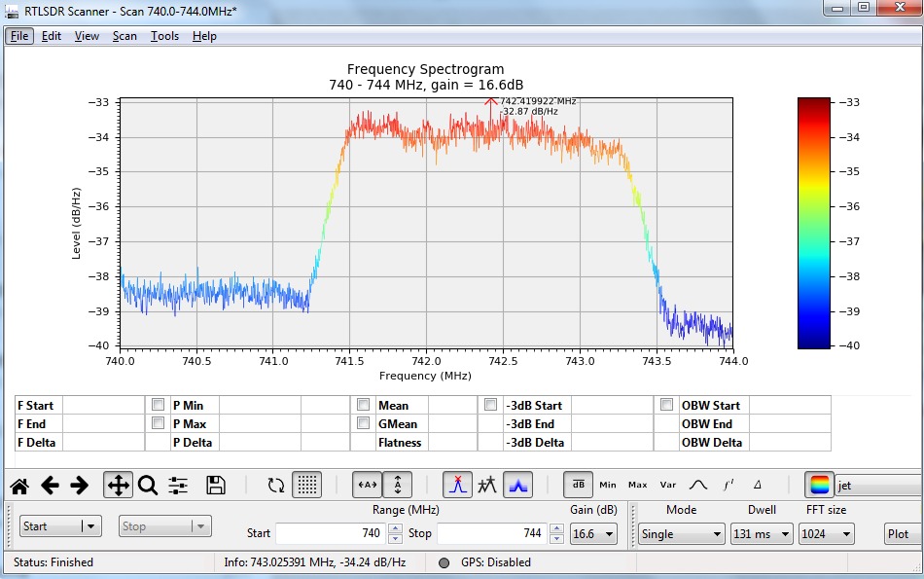Click the RTLSDR Scanner title bar icon
924x579 pixels.
point(12,12)
